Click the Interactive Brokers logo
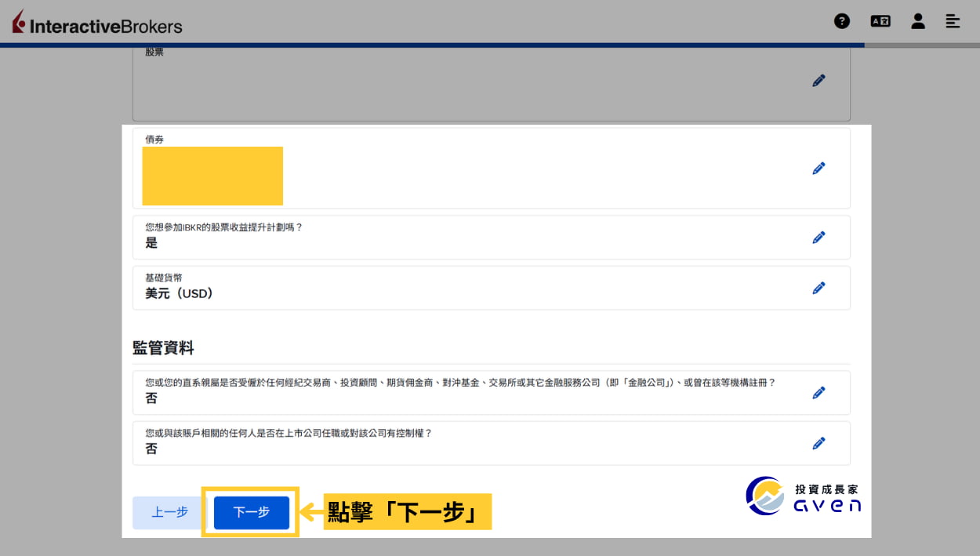Screen dimensions: 980x556 96,23
